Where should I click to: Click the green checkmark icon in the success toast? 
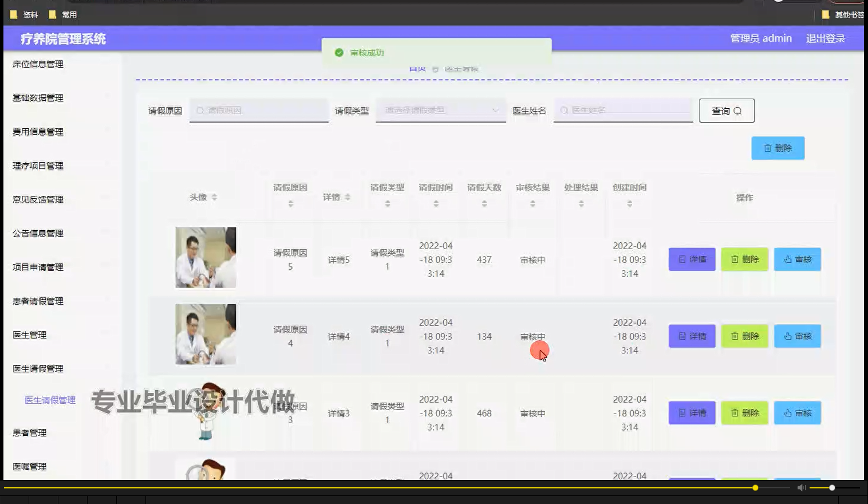[x=340, y=52]
